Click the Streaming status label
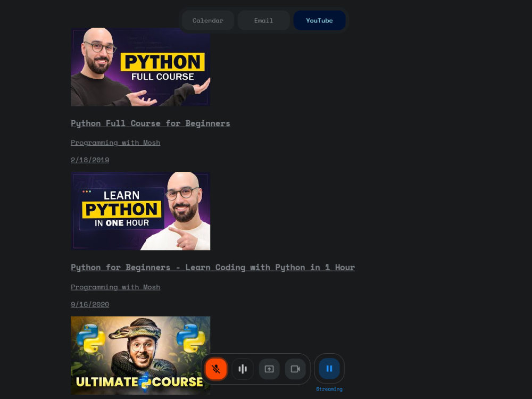This screenshot has height=399, width=532. pyautogui.click(x=329, y=389)
